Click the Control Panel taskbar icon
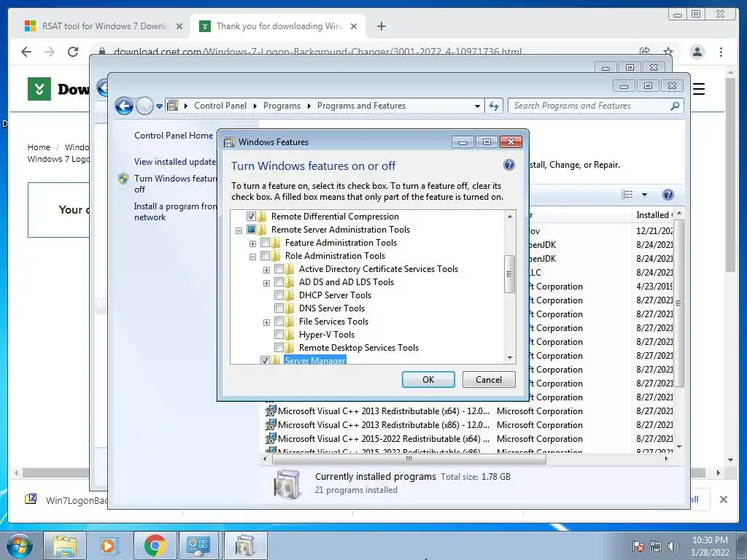The image size is (747, 560). [x=198, y=546]
